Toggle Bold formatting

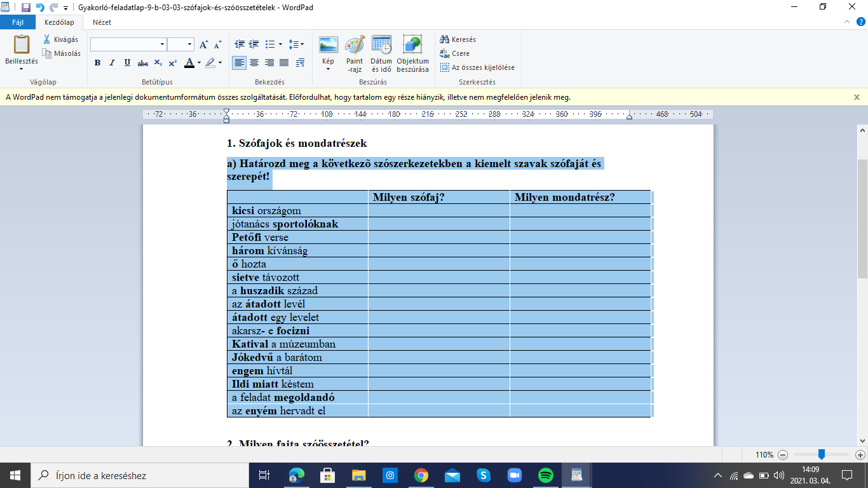point(97,62)
